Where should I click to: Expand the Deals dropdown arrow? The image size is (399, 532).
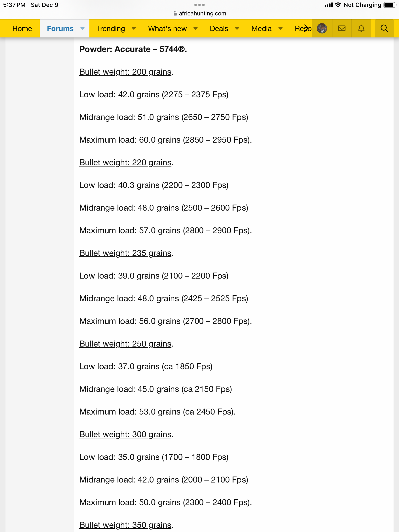click(237, 29)
